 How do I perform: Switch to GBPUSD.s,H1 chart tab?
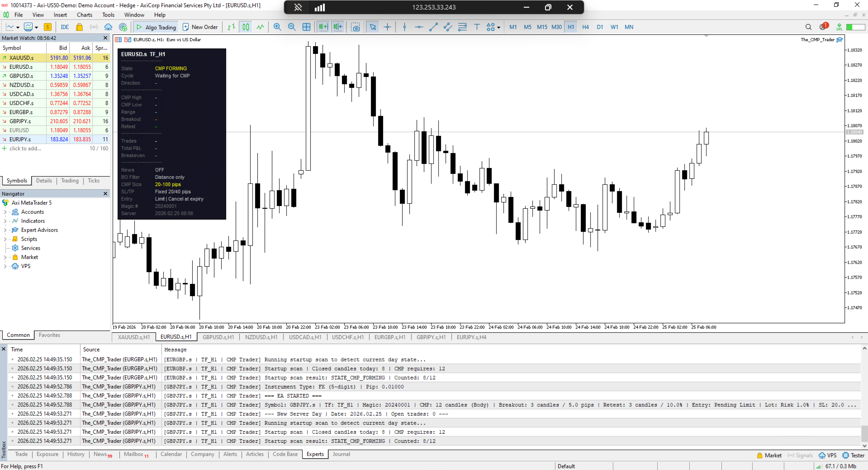[218, 337]
